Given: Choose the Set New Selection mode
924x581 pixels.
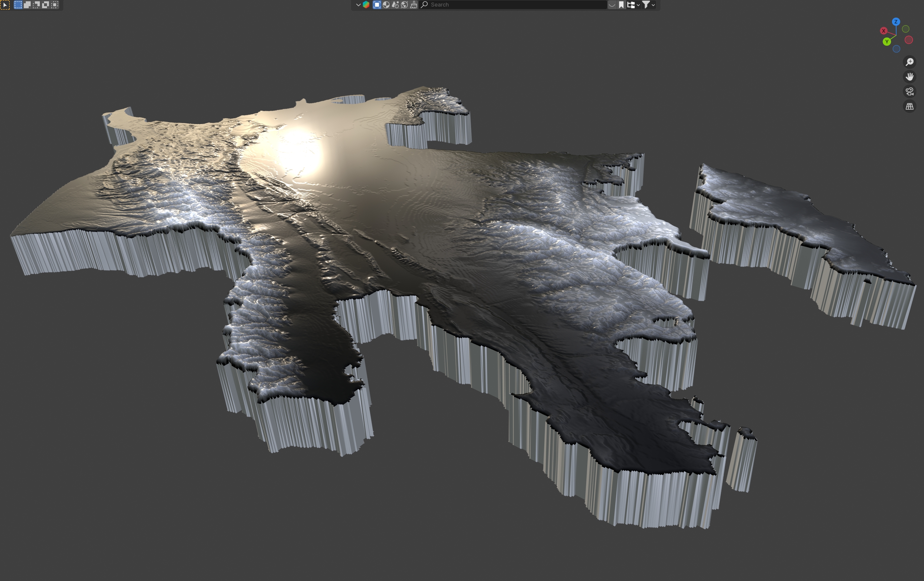Looking at the screenshot, I should 18,5.
